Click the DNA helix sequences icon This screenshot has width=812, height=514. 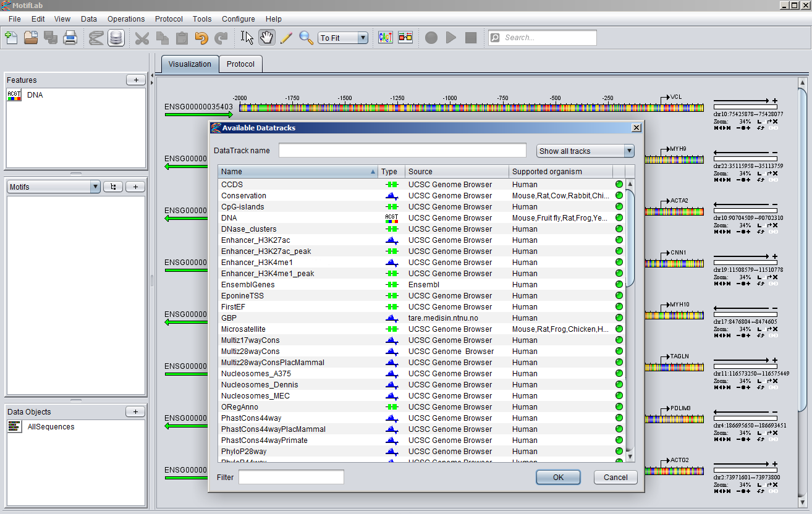click(96, 38)
